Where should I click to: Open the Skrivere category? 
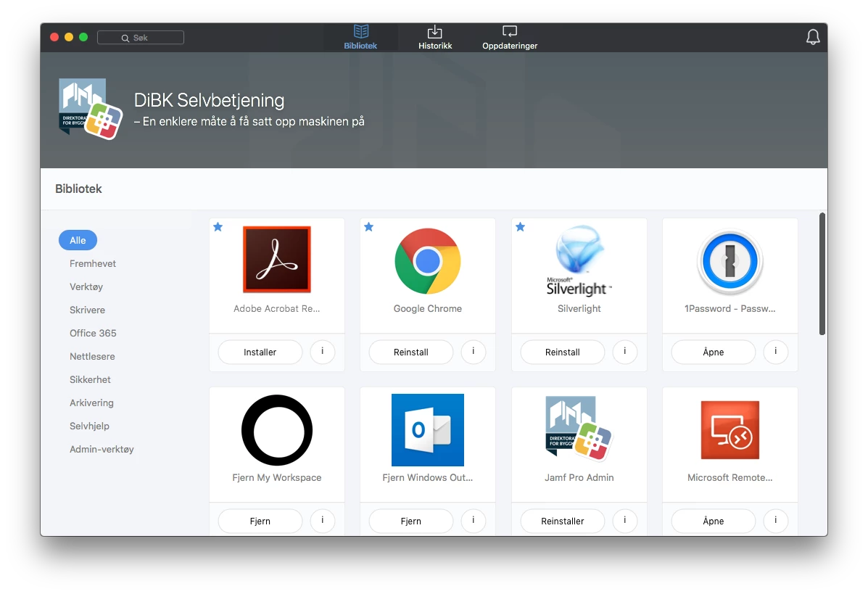pos(88,310)
